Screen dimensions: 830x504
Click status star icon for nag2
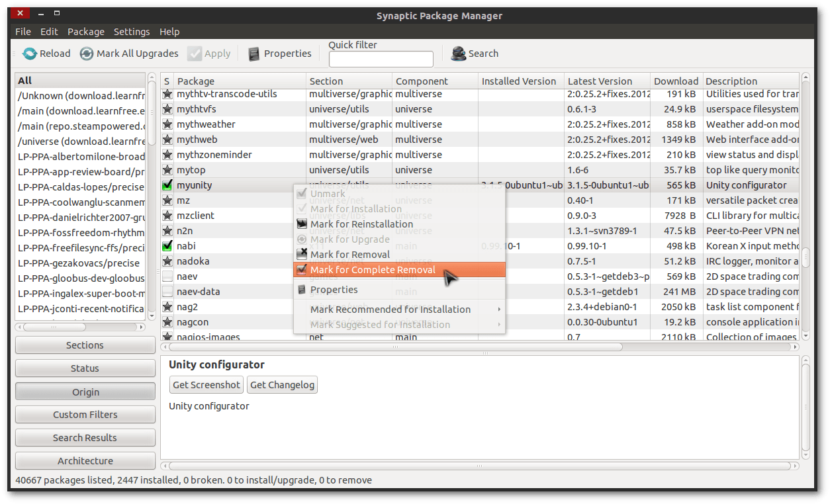[x=167, y=307]
